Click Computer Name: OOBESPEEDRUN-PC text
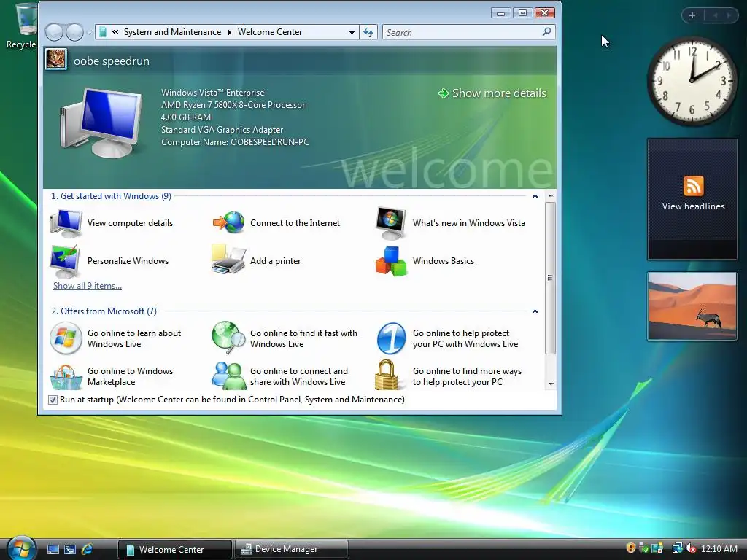 [x=235, y=142]
